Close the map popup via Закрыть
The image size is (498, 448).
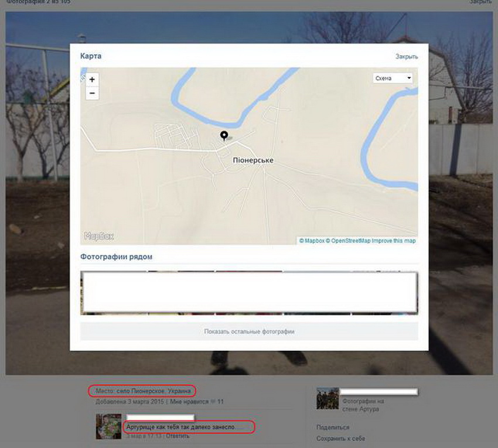tap(407, 57)
